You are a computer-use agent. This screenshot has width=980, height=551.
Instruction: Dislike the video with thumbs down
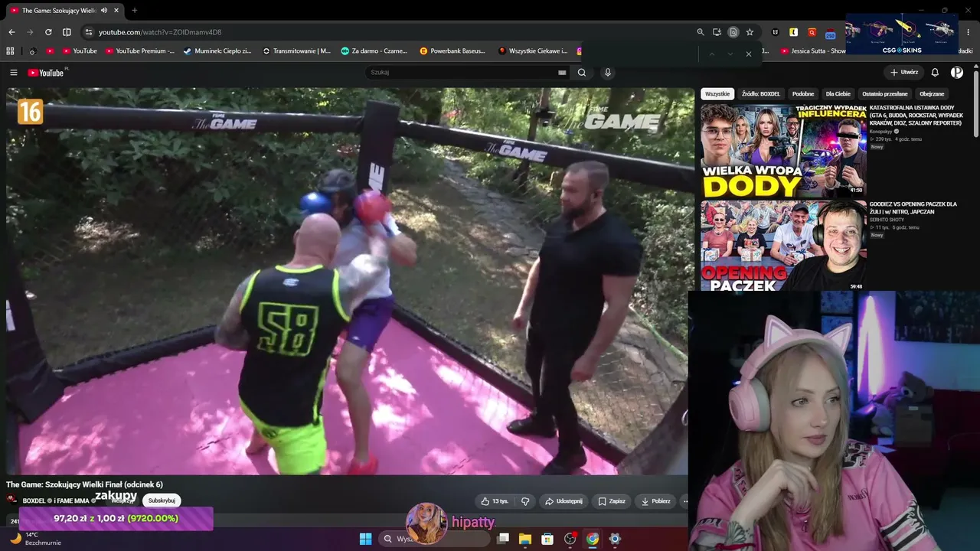[525, 501]
